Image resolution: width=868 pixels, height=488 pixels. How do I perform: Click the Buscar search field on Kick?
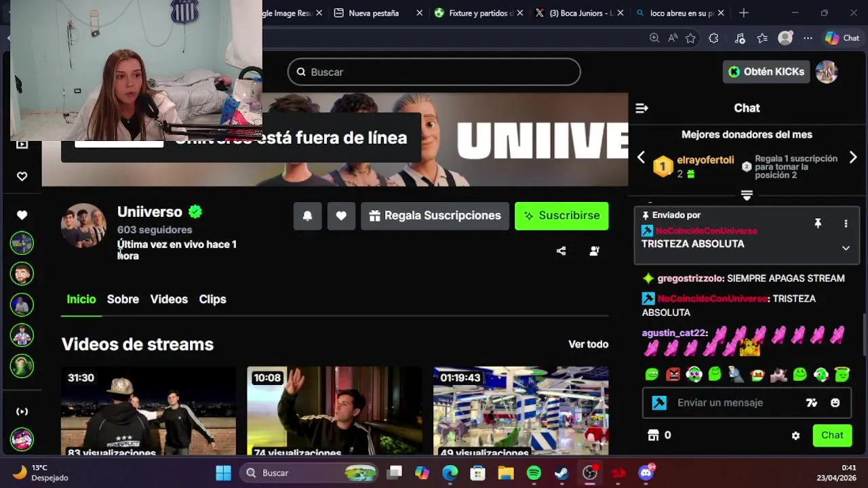pyautogui.click(x=434, y=72)
